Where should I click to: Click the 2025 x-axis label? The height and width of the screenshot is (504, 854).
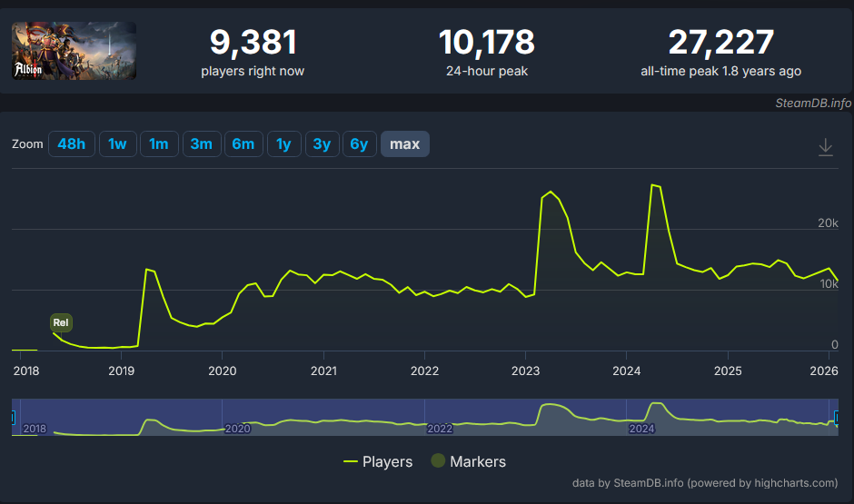728,371
